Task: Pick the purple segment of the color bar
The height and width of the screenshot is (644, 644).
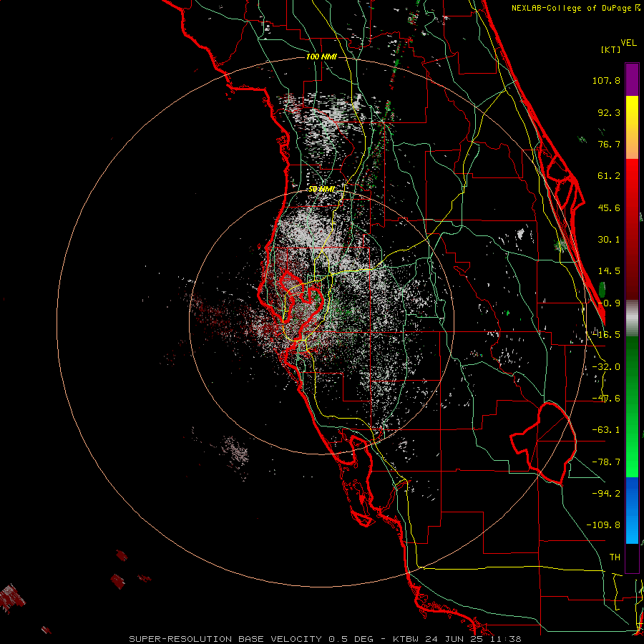Action: pos(632,79)
